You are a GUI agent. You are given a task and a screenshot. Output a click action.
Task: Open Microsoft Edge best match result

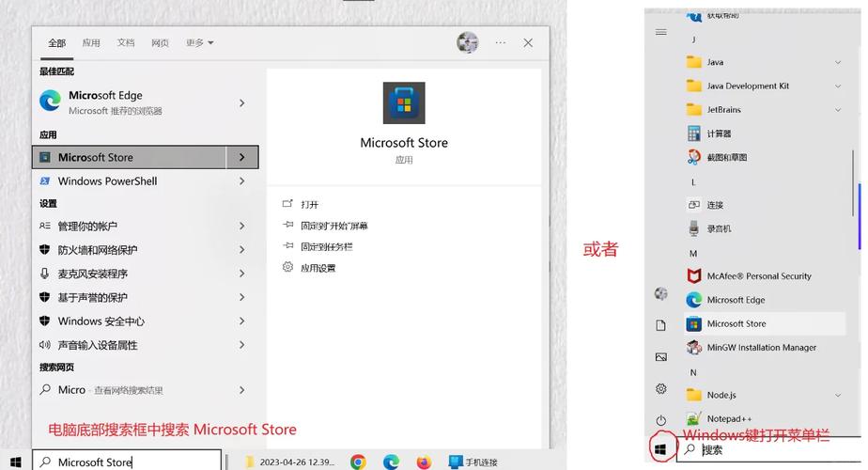tap(145, 102)
